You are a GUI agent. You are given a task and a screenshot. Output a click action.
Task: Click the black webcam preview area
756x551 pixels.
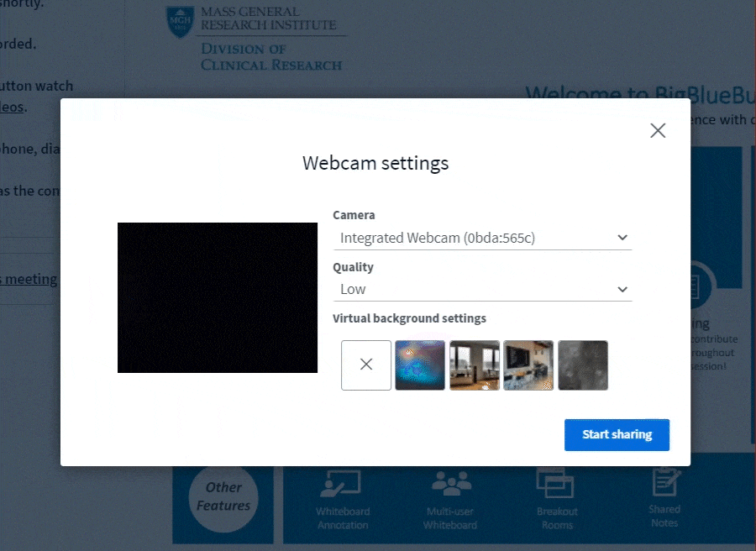218,297
